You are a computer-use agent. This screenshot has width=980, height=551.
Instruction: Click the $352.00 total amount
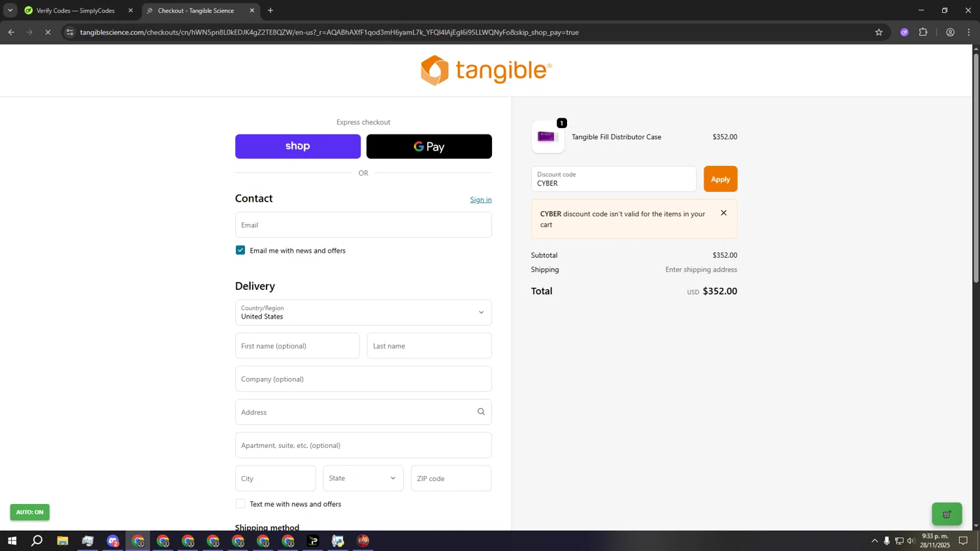tap(719, 291)
